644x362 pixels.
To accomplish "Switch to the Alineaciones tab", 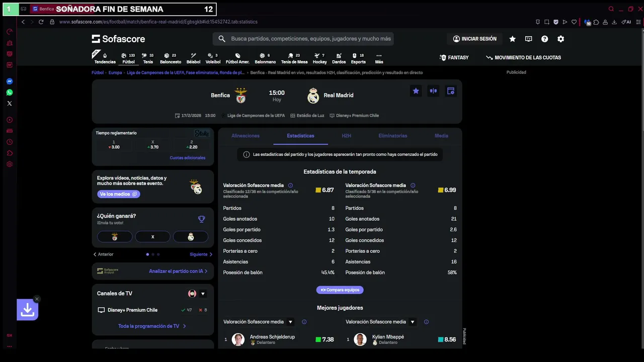I will pos(246,136).
